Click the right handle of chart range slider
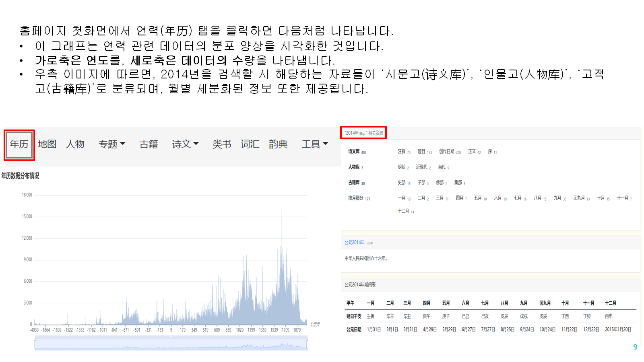The image size is (644, 362). pos(307,344)
